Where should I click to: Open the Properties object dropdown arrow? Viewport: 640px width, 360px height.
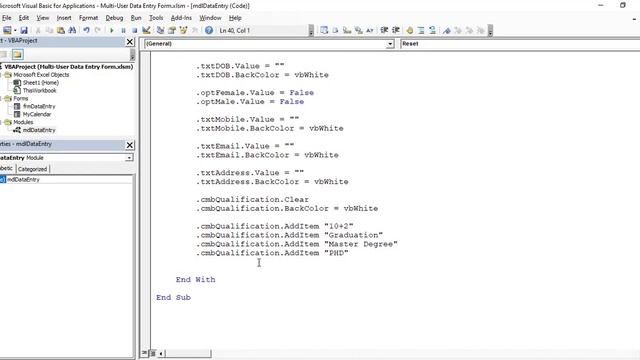pos(129,158)
